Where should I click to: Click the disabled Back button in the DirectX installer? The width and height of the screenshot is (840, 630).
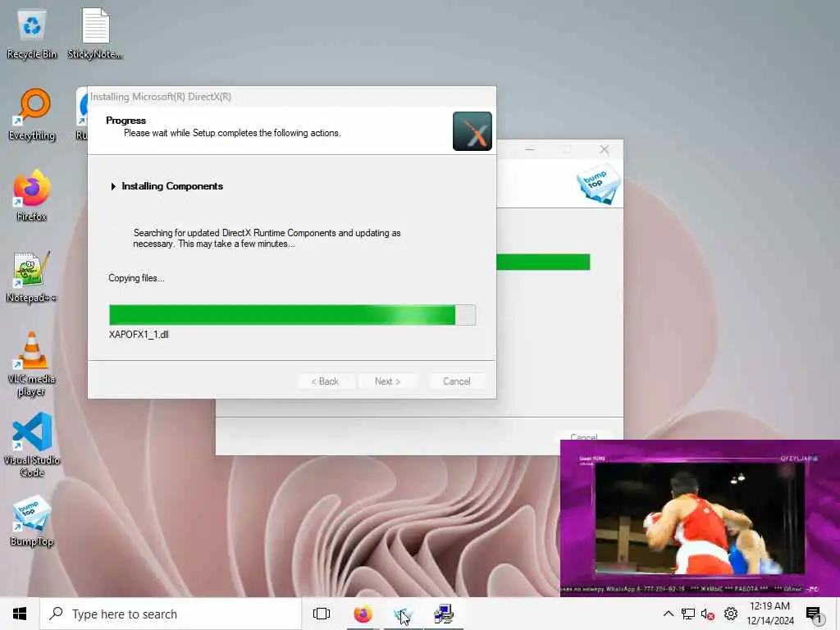tap(325, 381)
